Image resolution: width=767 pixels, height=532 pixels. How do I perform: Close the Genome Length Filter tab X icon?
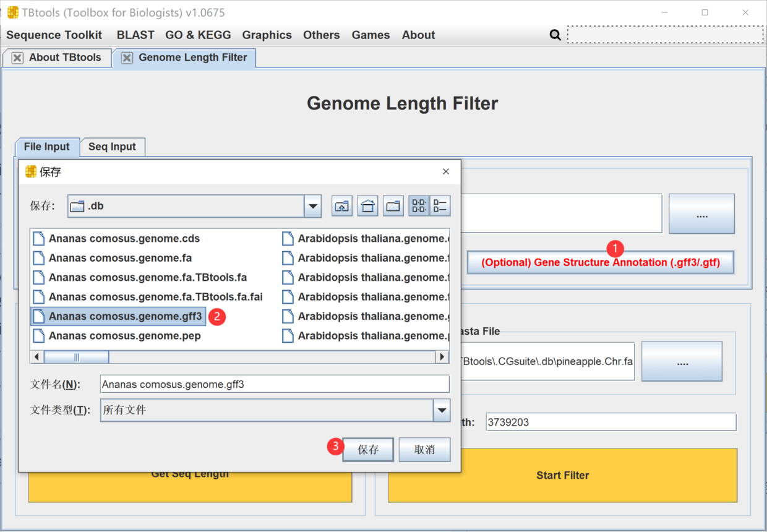(127, 58)
